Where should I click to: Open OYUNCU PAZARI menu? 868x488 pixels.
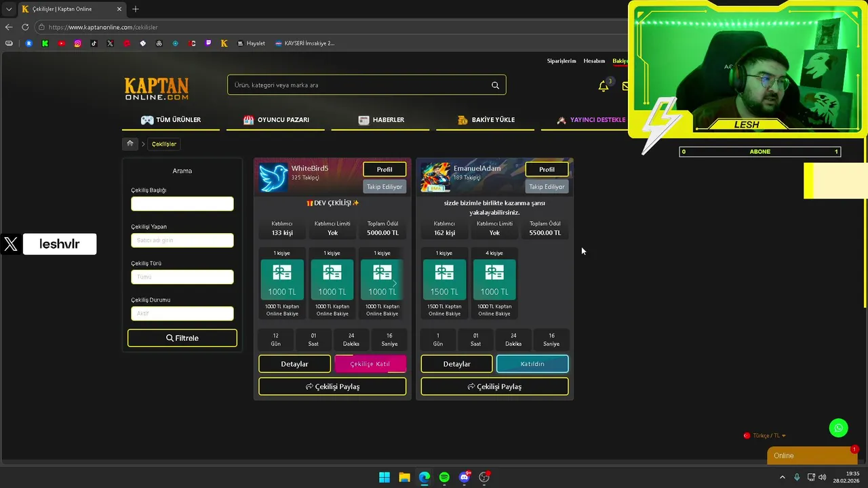[x=276, y=120]
